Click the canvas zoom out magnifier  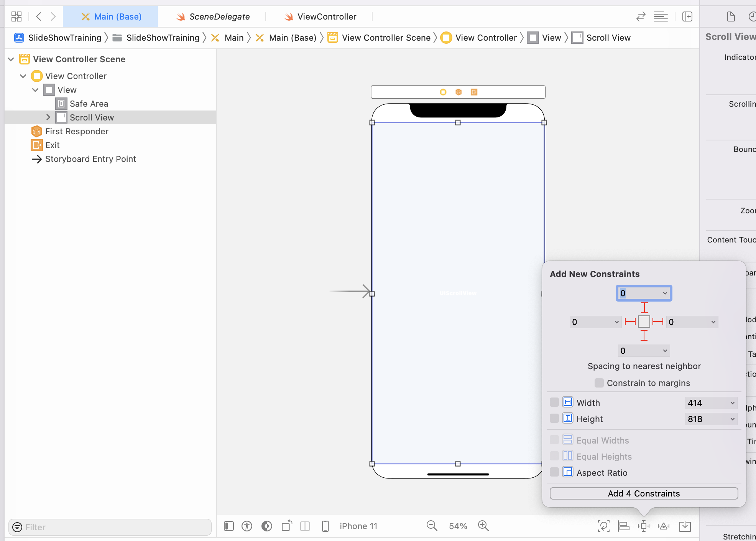pos(432,526)
